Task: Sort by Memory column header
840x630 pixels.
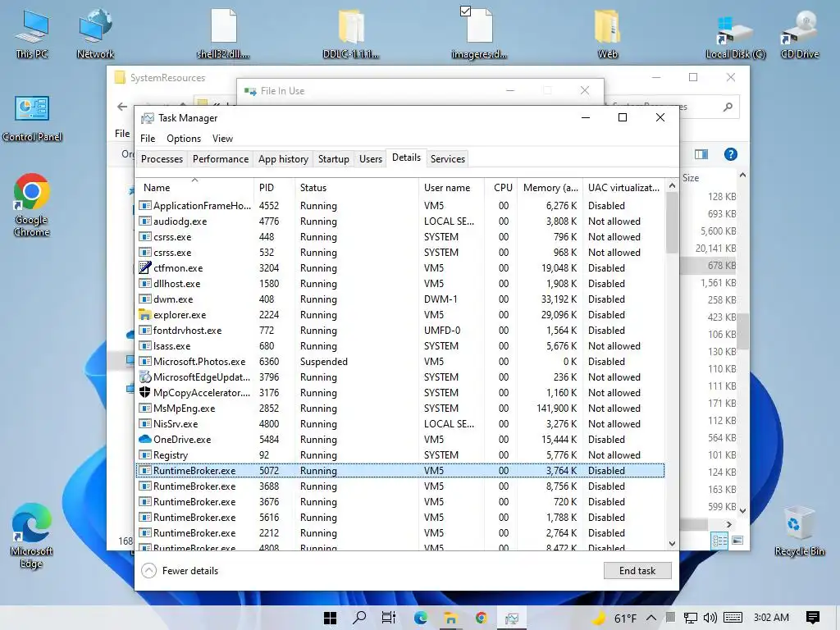Action: coord(550,188)
